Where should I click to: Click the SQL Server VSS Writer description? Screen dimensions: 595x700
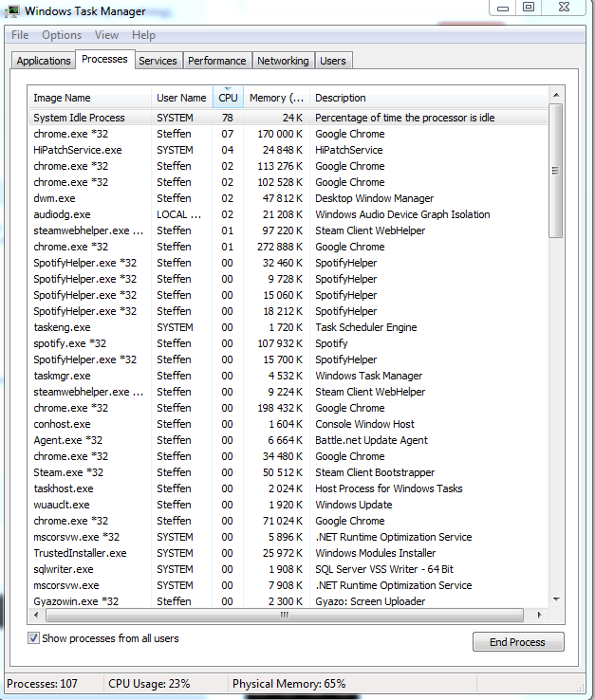384,569
